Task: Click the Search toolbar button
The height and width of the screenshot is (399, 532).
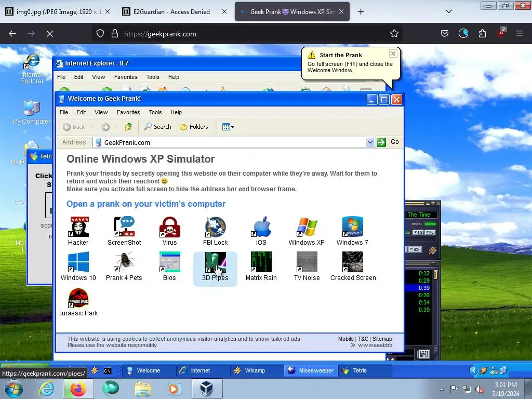Action: point(158,127)
